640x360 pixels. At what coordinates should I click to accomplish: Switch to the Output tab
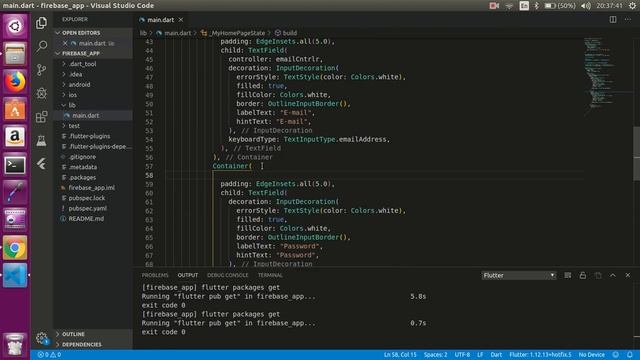point(188,276)
